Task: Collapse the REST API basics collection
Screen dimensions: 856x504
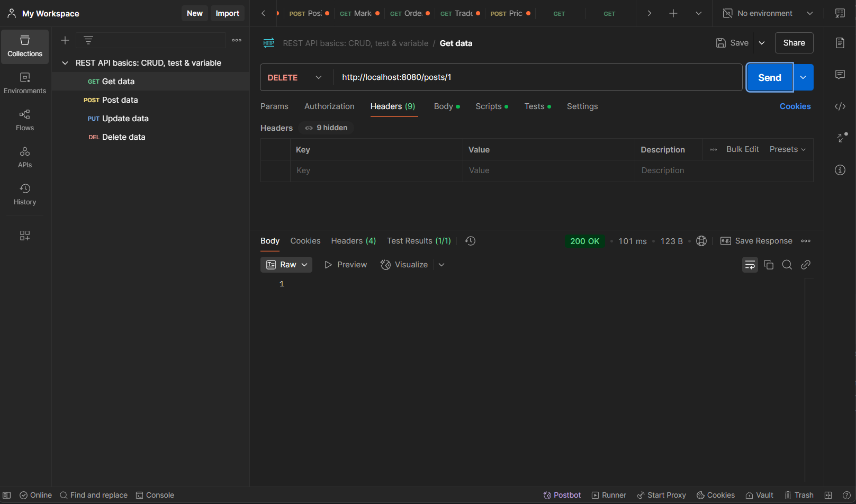Action: coord(65,63)
